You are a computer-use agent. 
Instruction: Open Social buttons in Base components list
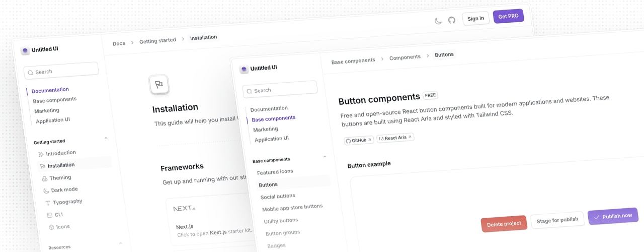pos(278,197)
